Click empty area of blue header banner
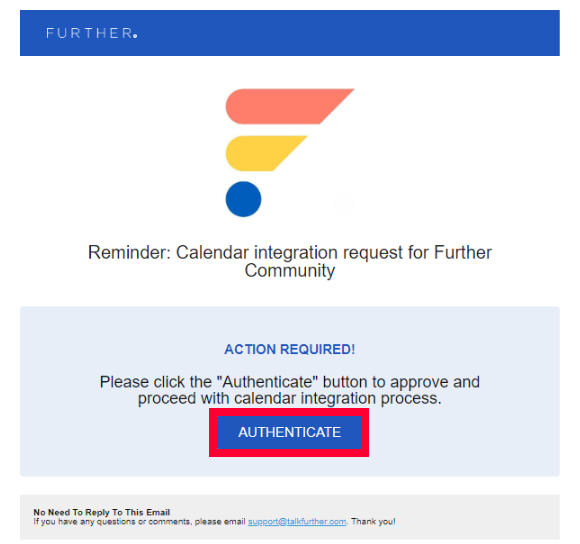The image size is (580, 544). 351,33
